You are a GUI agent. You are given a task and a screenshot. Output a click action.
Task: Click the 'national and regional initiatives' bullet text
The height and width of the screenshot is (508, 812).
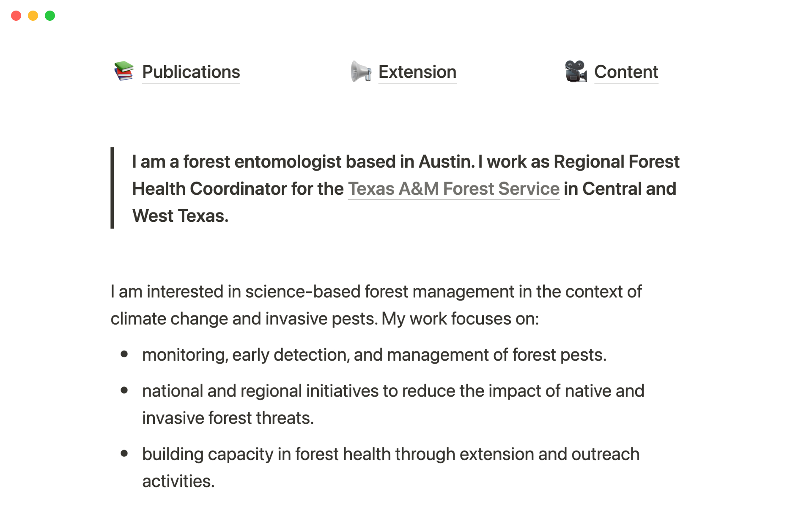[x=392, y=391]
